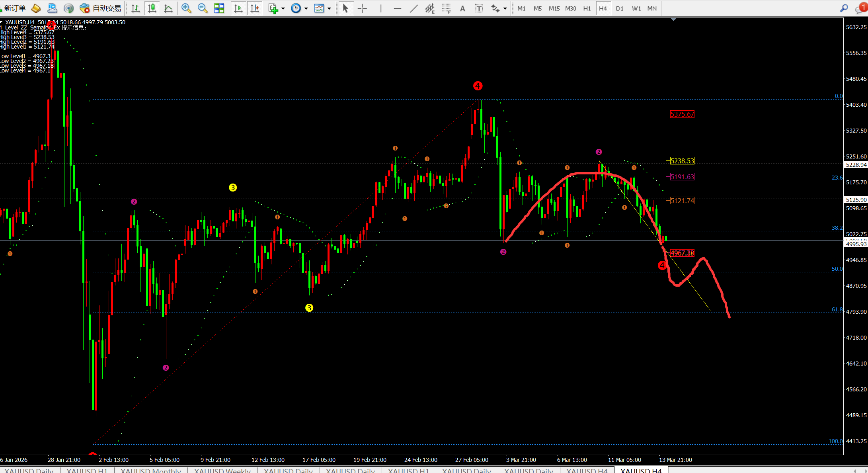Expand the periodicity clock dropdown
Image resolution: width=868 pixels, height=473 pixels.
pos(306,8)
